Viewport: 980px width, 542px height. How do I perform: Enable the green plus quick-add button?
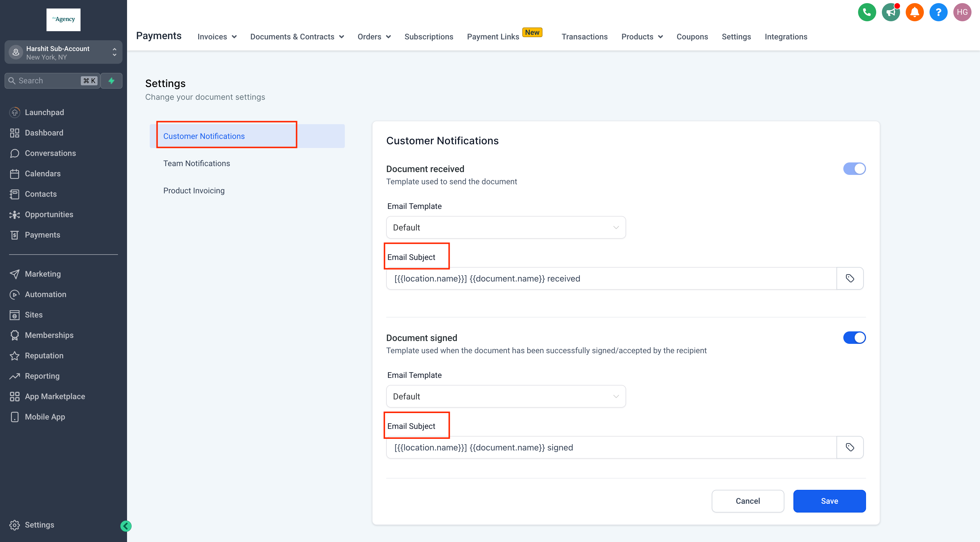111,80
